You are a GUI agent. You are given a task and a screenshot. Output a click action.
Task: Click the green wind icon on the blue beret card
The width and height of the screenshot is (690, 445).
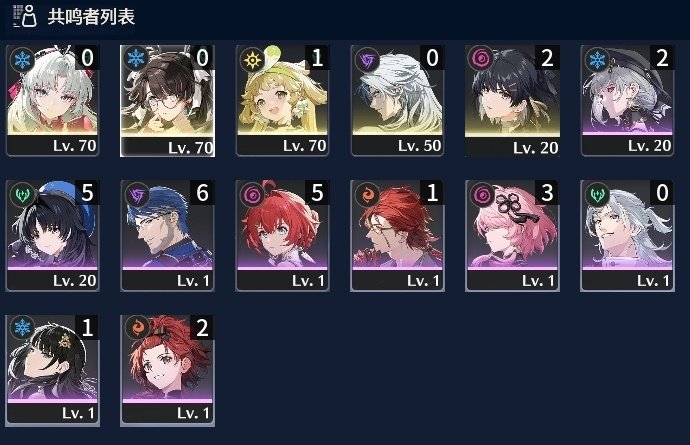[x=22, y=194]
